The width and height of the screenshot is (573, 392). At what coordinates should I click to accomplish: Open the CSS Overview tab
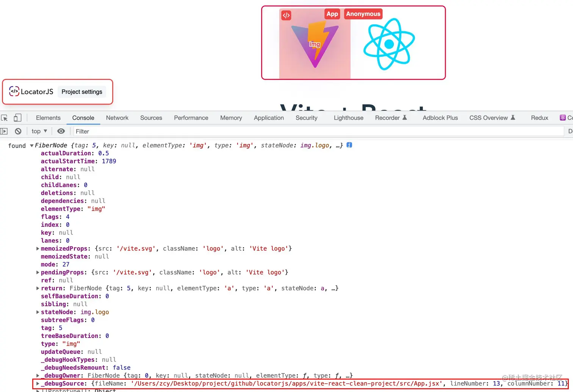click(x=492, y=118)
